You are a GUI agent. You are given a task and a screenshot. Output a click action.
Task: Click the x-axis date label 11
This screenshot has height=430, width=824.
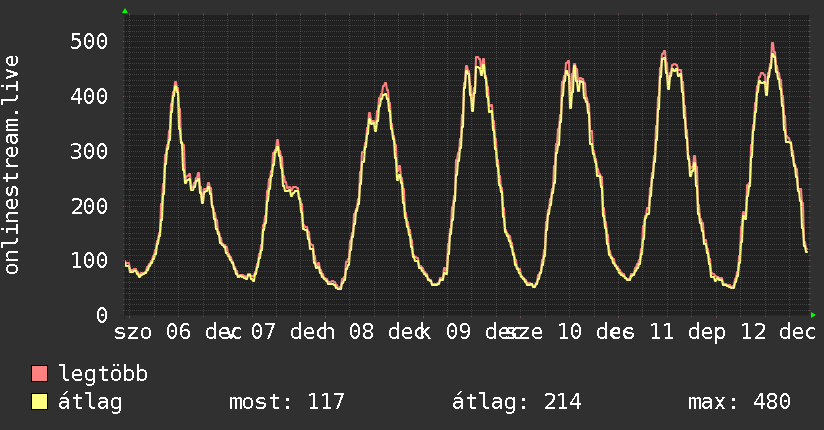pyautogui.click(x=662, y=332)
